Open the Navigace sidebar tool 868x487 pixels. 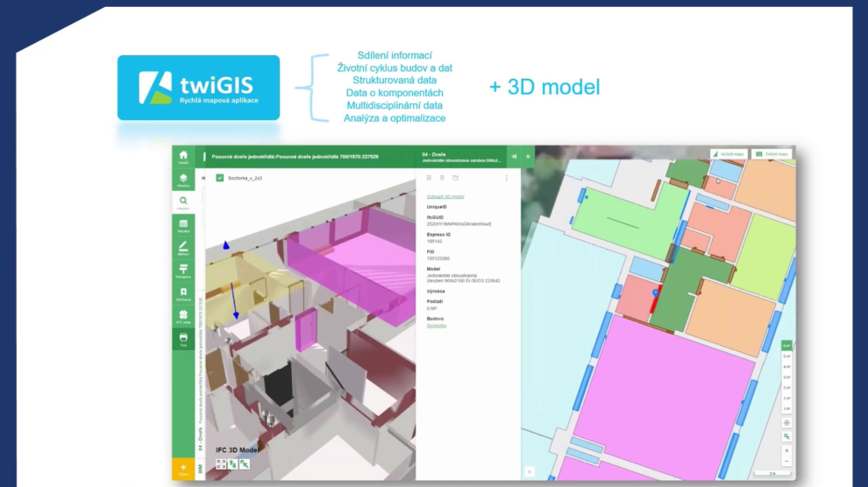pos(183,271)
